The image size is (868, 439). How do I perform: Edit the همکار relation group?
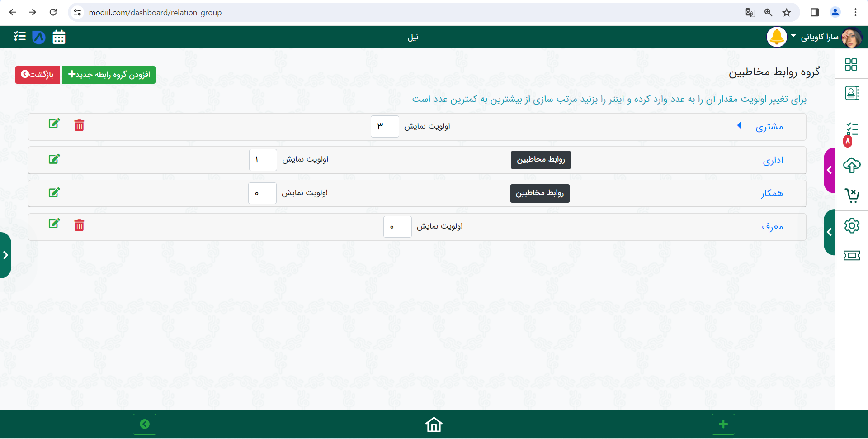(54, 192)
